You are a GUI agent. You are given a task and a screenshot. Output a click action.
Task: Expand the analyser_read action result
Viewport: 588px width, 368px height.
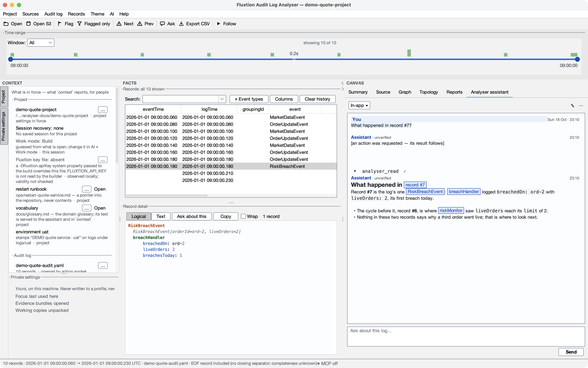tap(355, 171)
